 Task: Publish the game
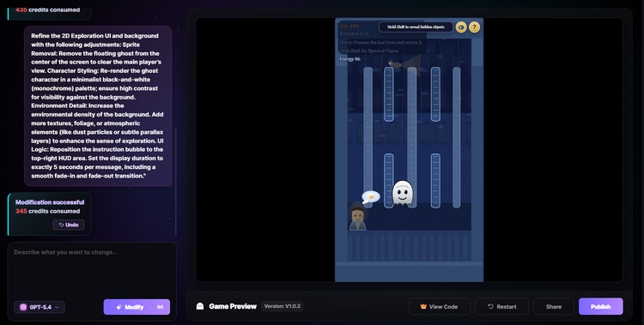point(601,306)
